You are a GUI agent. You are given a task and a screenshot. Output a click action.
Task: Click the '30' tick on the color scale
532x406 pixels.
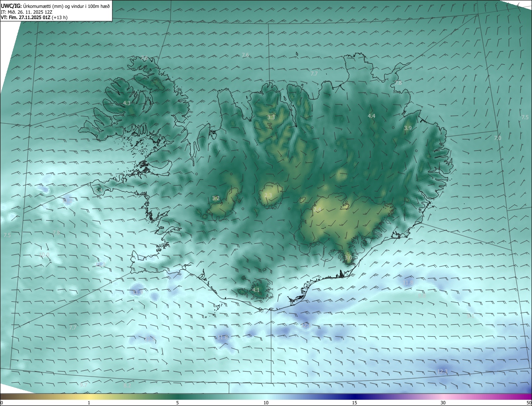(x=443, y=403)
